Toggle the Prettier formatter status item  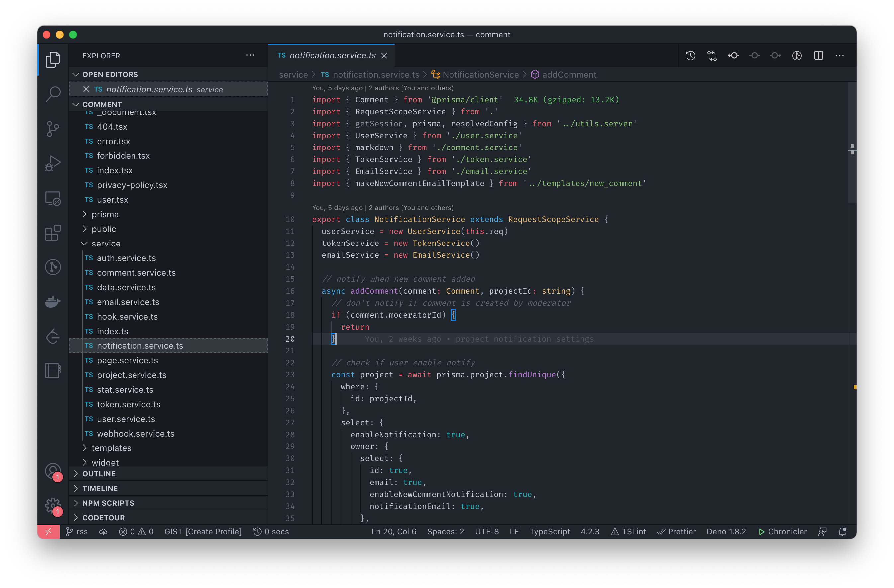[x=676, y=531]
